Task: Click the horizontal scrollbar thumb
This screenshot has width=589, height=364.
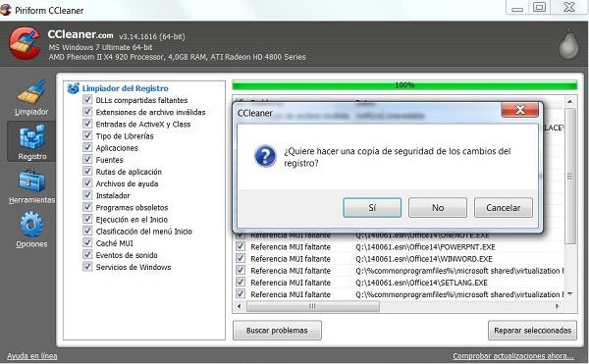Action: [313, 306]
